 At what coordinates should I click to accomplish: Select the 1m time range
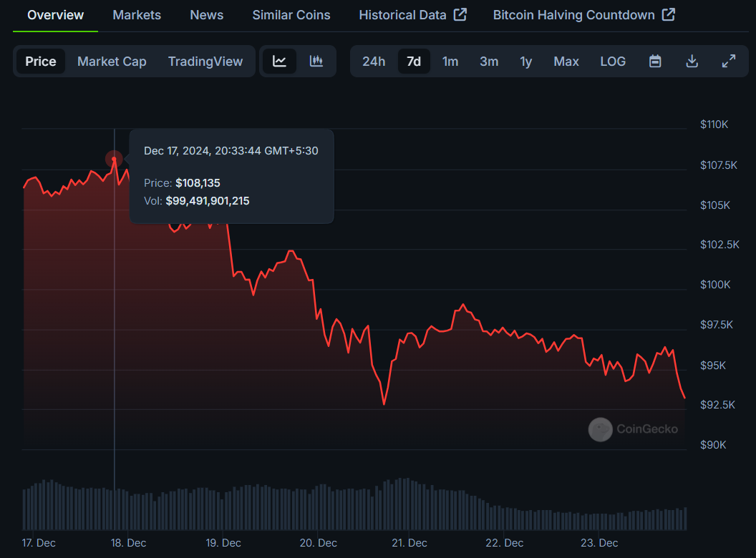point(450,62)
